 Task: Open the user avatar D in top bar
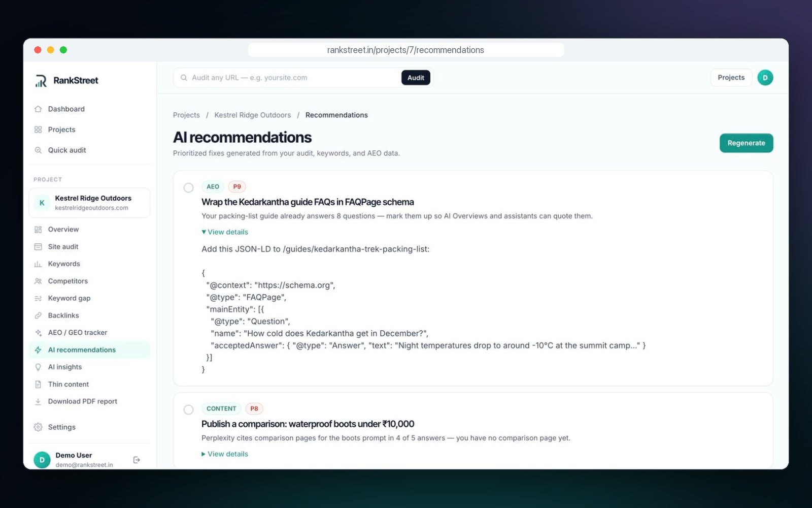click(x=765, y=78)
